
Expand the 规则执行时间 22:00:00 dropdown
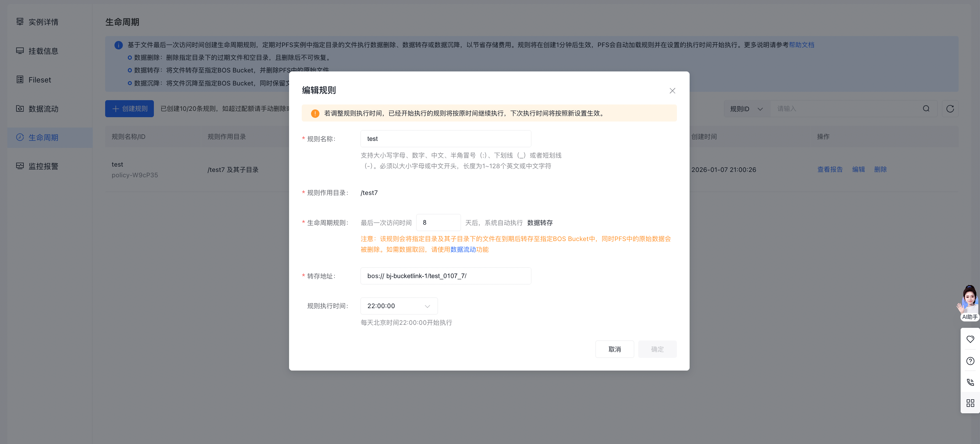tap(398, 306)
